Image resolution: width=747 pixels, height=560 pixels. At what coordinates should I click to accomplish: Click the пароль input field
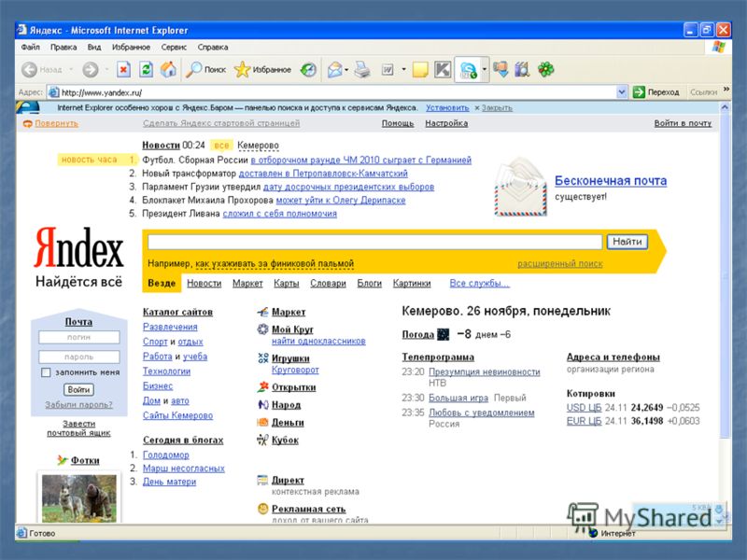(79, 357)
